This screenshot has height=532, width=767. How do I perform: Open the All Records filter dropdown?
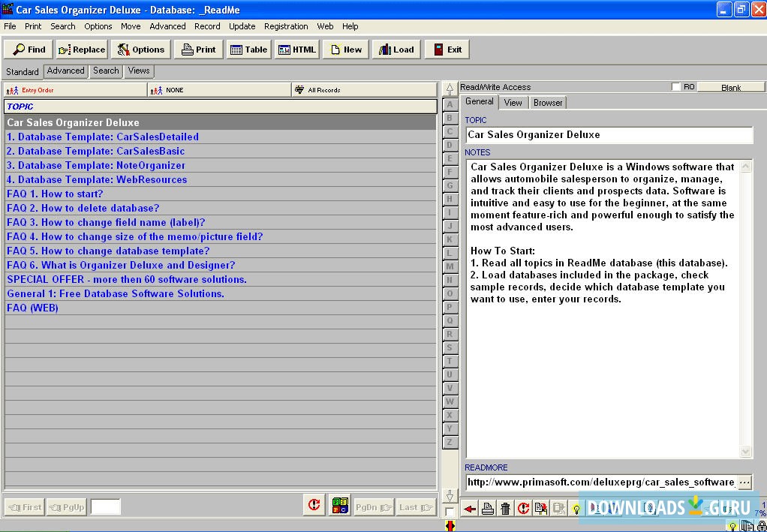click(x=364, y=89)
